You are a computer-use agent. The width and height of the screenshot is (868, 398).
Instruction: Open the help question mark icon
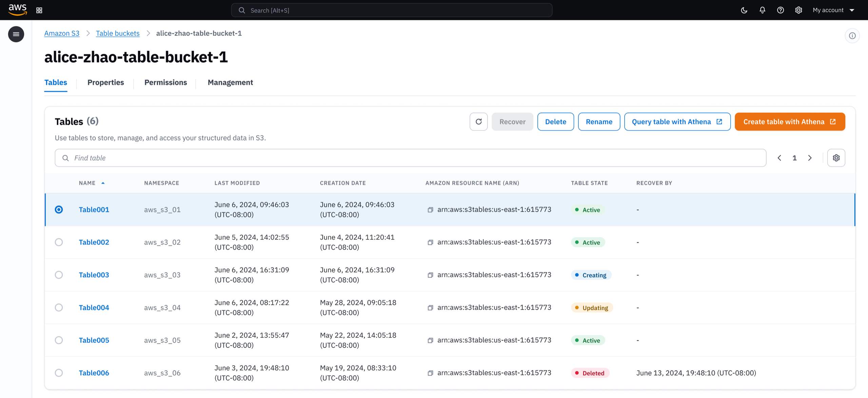(x=780, y=10)
